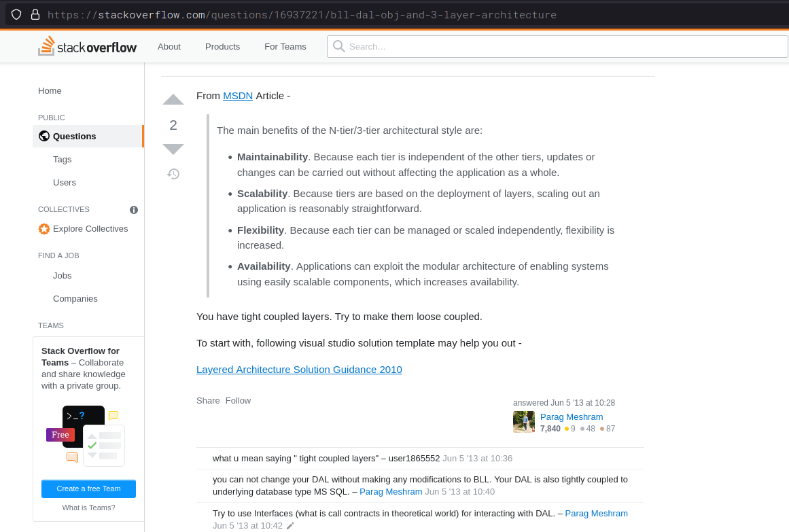Select Questions in the left sidebar
This screenshot has width=789, height=532.
(74, 137)
